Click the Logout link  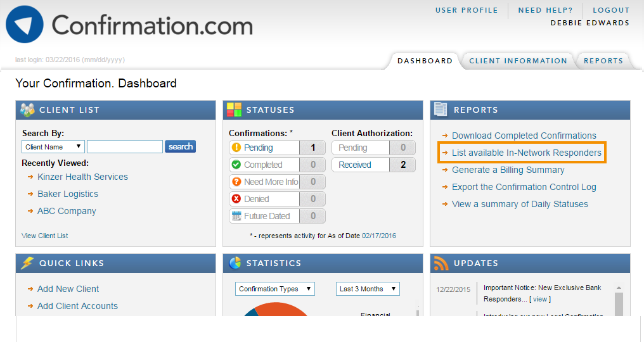click(x=611, y=10)
